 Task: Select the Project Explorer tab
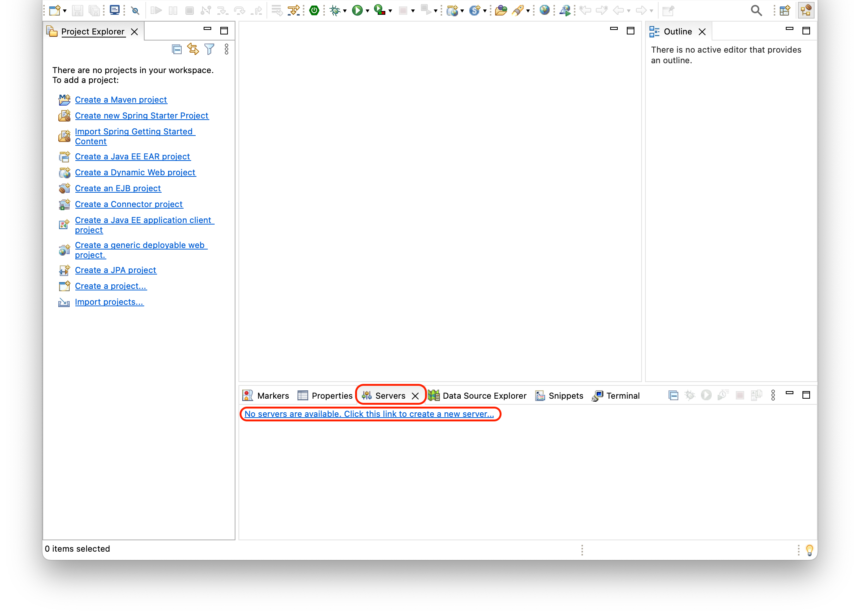point(92,31)
